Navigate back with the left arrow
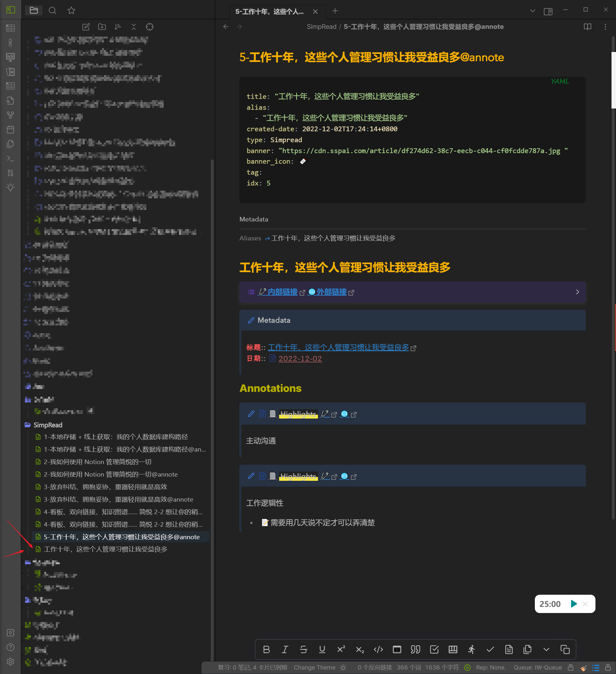 pos(226,27)
